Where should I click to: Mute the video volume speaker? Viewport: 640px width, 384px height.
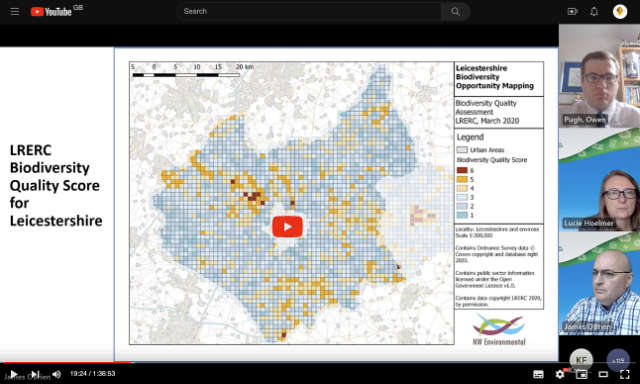tap(57, 374)
